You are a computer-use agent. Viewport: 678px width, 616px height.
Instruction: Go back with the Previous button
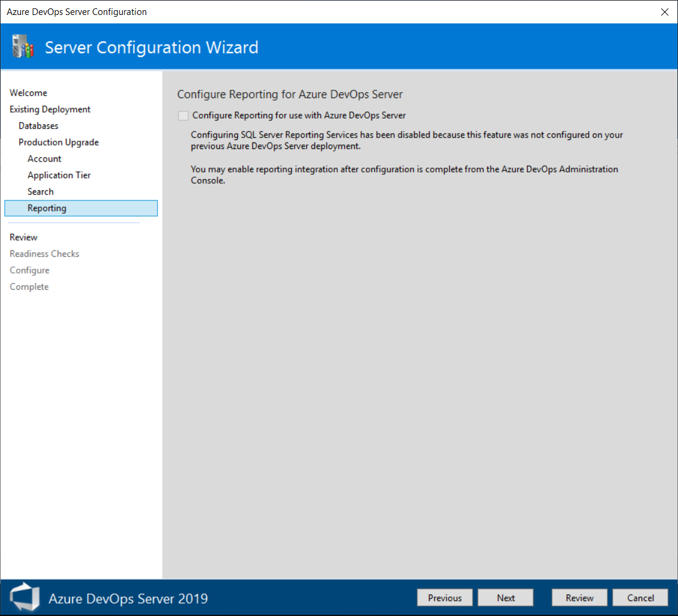pos(445,597)
